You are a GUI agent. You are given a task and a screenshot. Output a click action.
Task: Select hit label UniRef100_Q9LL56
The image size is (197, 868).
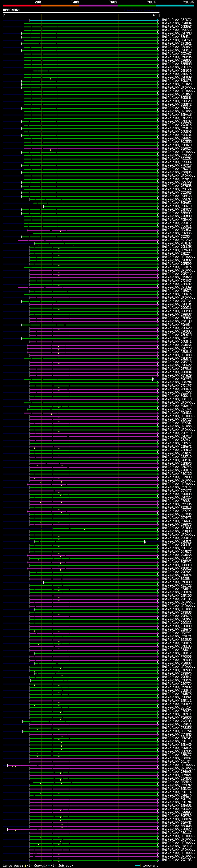(x=177, y=247)
